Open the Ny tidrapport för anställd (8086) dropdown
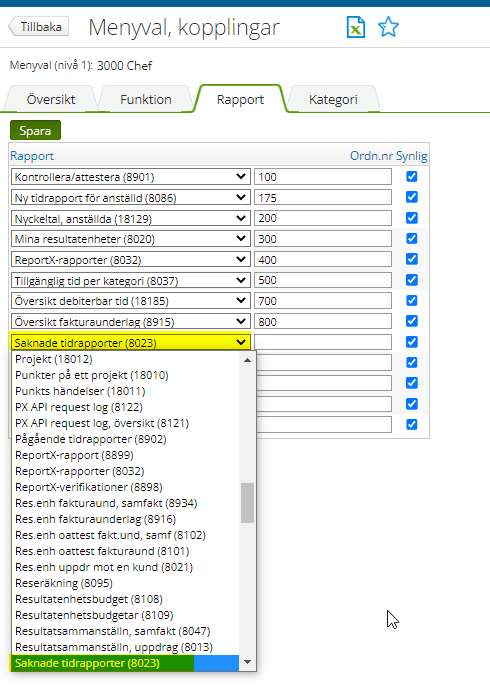The image size is (490, 695). [x=131, y=198]
